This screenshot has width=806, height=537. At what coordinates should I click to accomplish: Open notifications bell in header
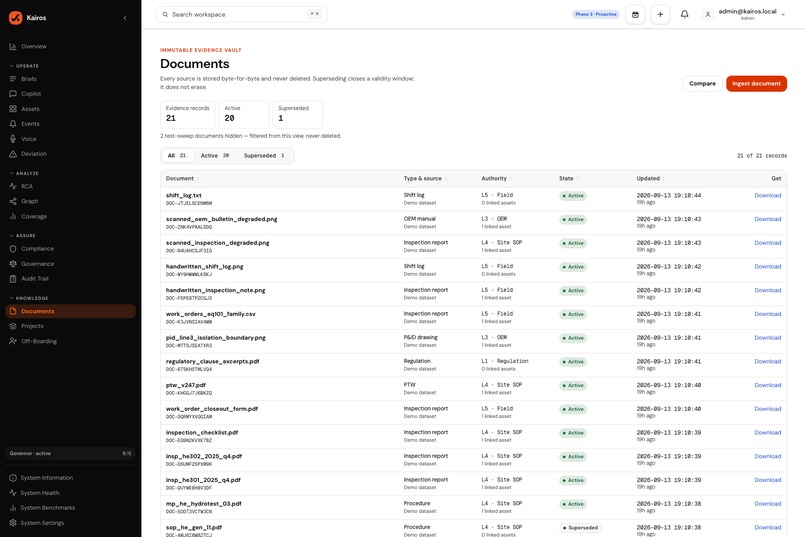tap(684, 14)
